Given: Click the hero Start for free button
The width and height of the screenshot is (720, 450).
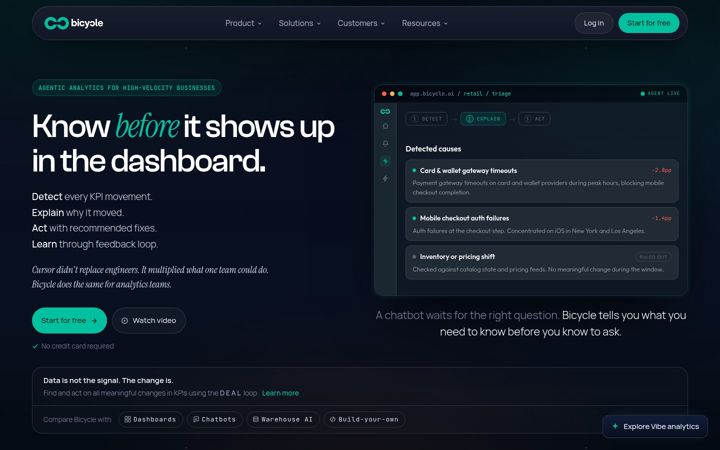Looking at the screenshot, I should [69, 321].
